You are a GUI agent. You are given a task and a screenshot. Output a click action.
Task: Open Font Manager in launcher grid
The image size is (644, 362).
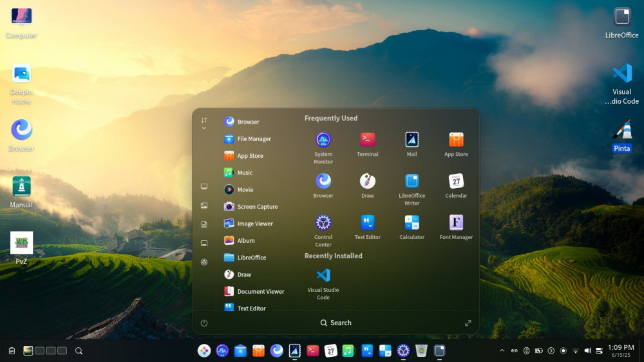click(456, 227)
